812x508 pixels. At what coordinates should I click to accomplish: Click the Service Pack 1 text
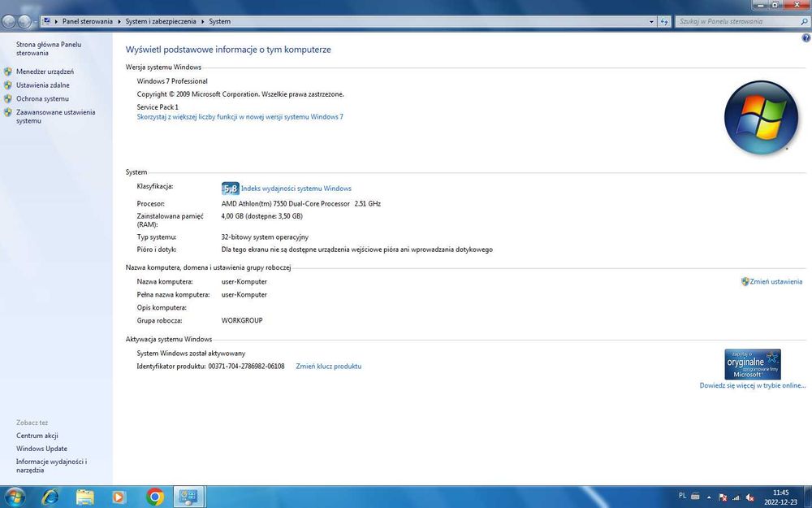point(158,106)
